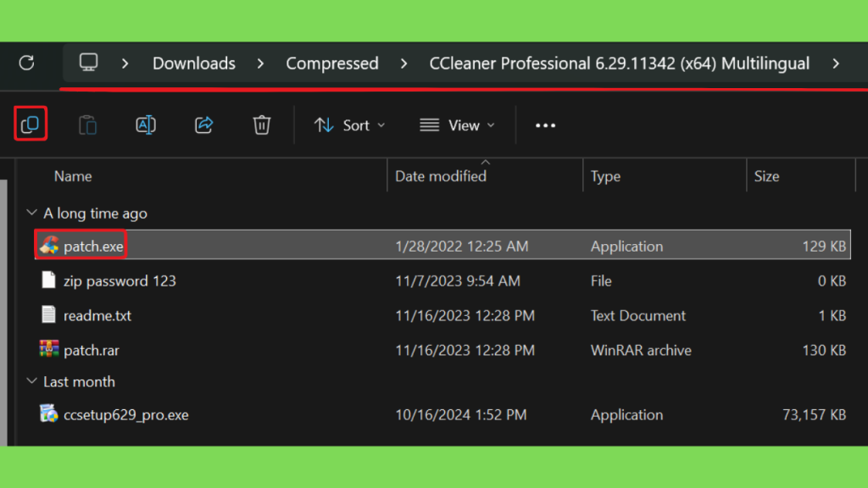Open the Sort dropdown menu
Image resolution: width=868 pixels, height=488 pixels.
pos(350,125)
